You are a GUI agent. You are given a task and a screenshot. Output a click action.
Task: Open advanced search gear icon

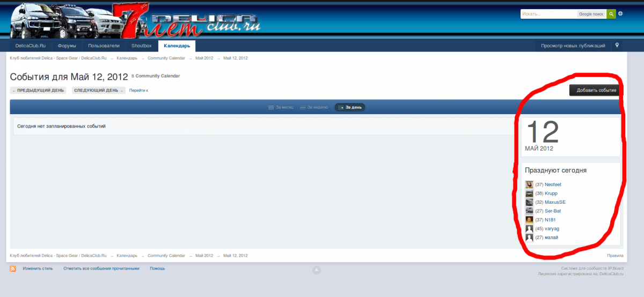620,14
